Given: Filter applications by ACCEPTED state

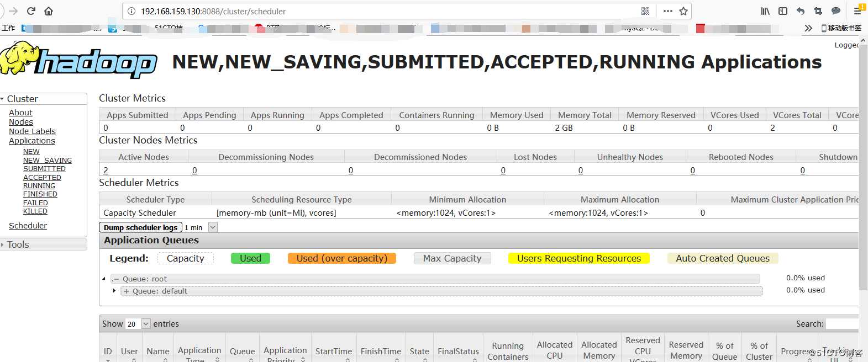Looking at the screenshot, I should [42, 178].
